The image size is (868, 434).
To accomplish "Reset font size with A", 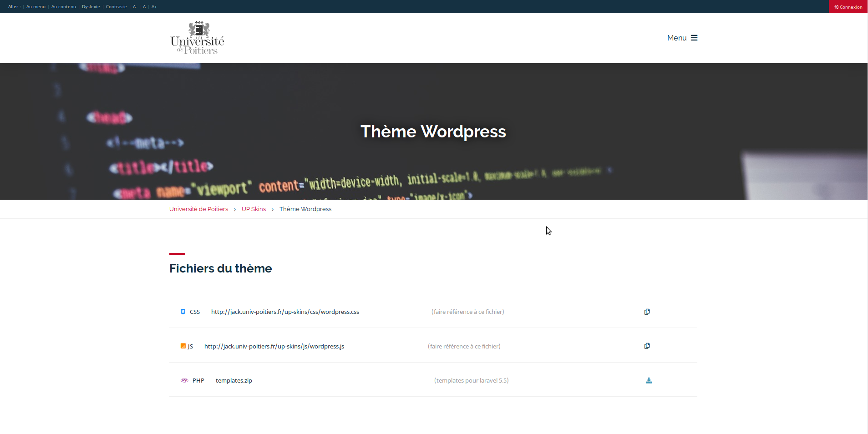I will click(x=144, y=7).
